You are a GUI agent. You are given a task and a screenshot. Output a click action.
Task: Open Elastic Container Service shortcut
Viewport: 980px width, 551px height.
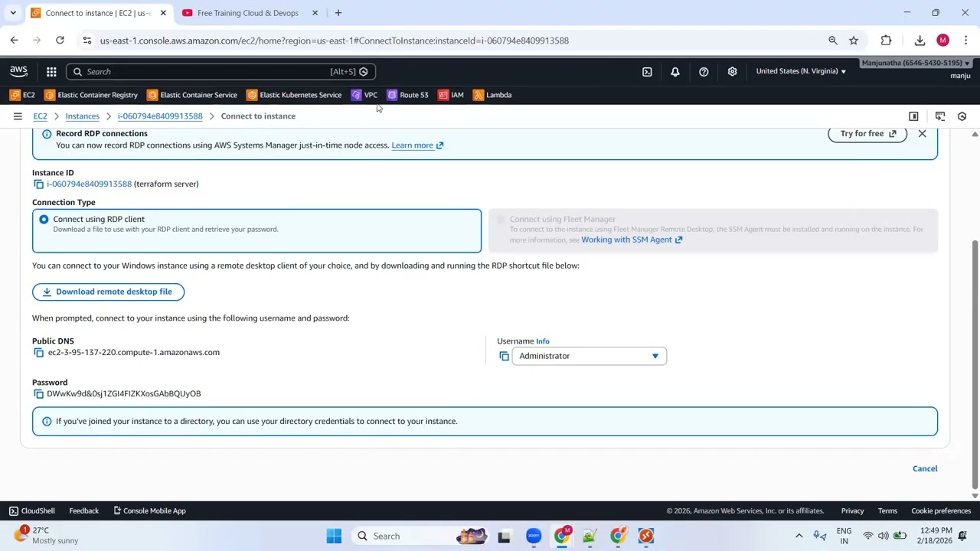(x=192, y=95)
